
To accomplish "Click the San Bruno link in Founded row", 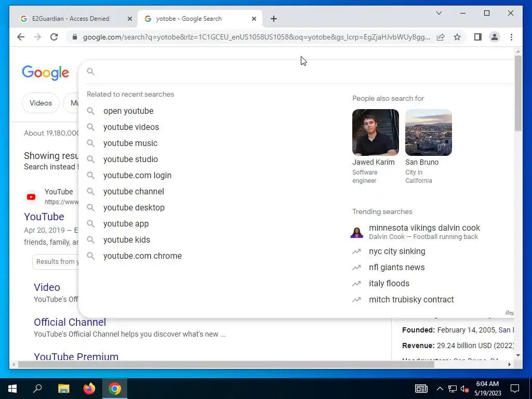I will 506,330.
